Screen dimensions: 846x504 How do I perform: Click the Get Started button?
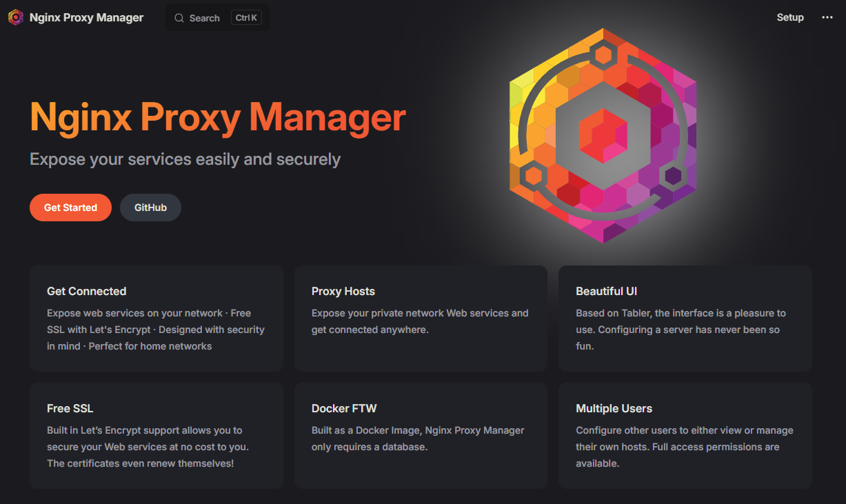(x=70, y=208)
